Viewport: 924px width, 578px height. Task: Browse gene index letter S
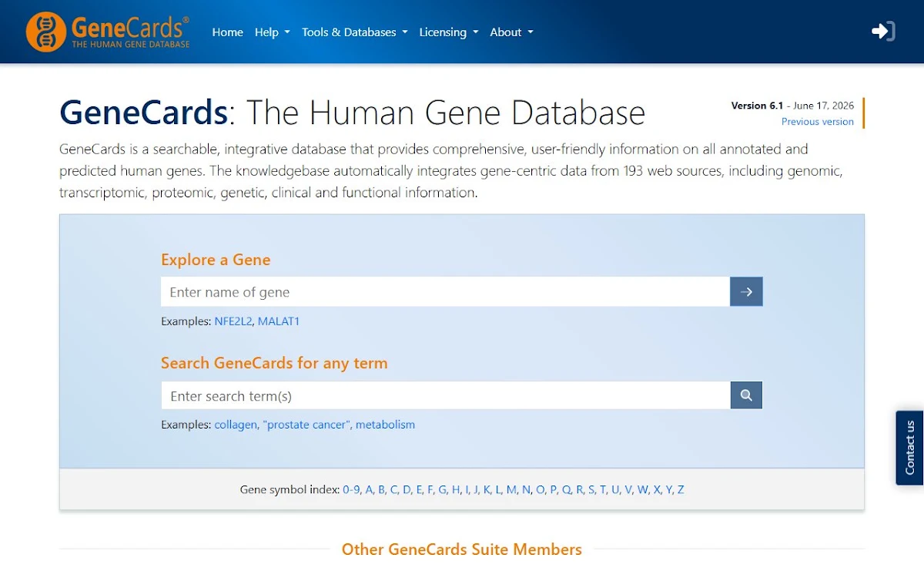click(x=591, y=489)
